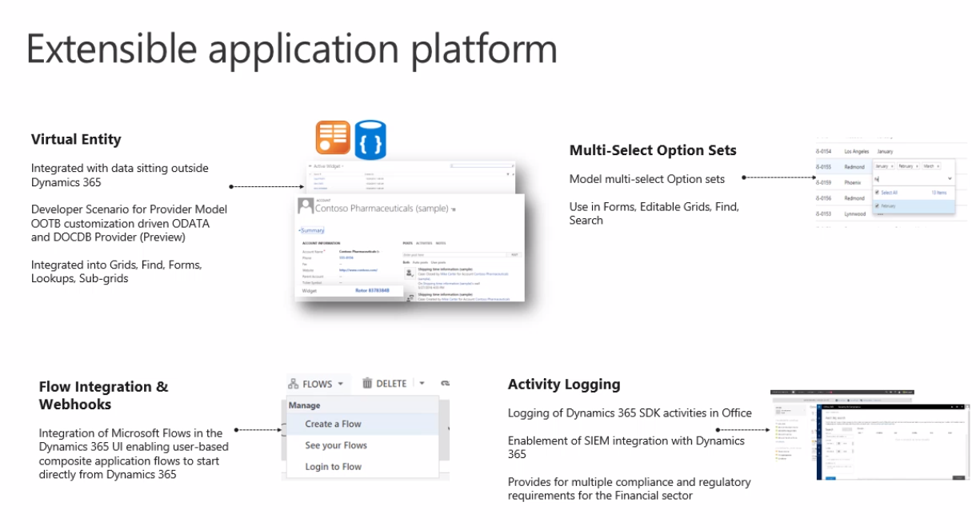The width and height of the screenshot is (980, 530).
Task: Select Create a Flow menu item
Action: pyautogui.click(x=333, y=424)
